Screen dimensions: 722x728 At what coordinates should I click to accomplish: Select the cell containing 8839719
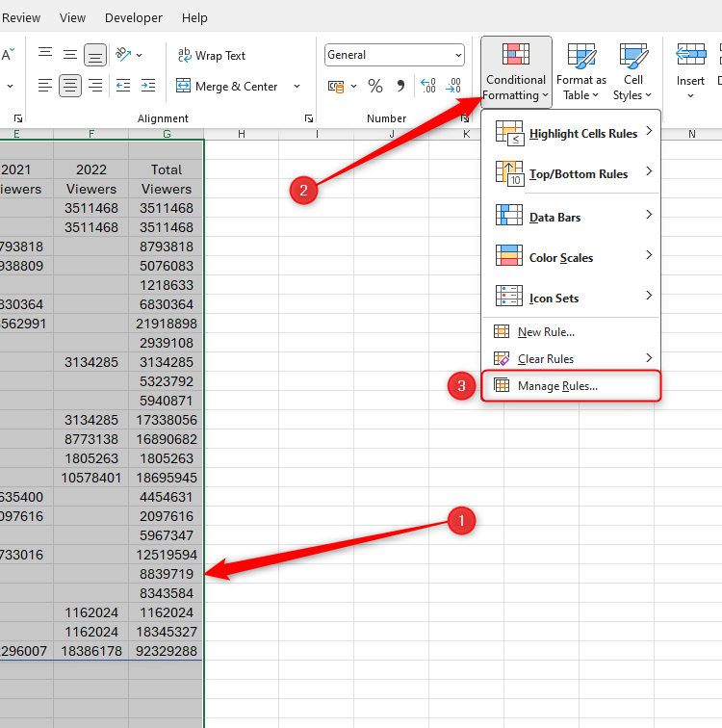[167, 574]
